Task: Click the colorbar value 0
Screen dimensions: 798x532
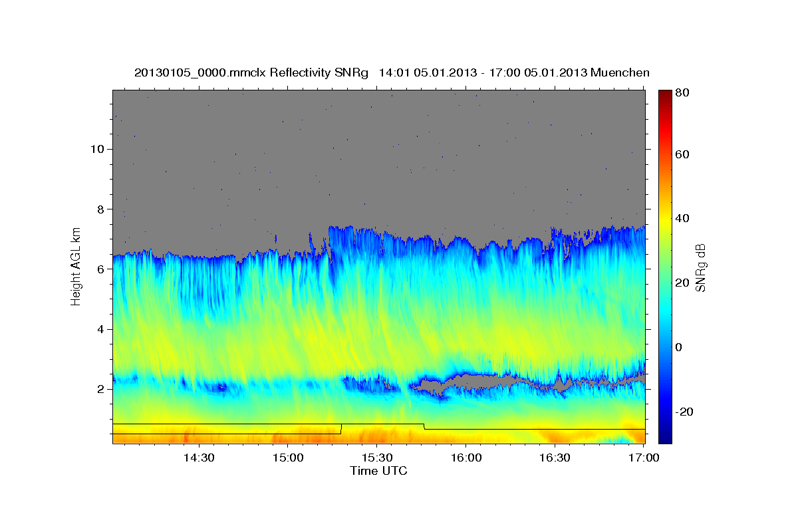Action: click(680, 347)
